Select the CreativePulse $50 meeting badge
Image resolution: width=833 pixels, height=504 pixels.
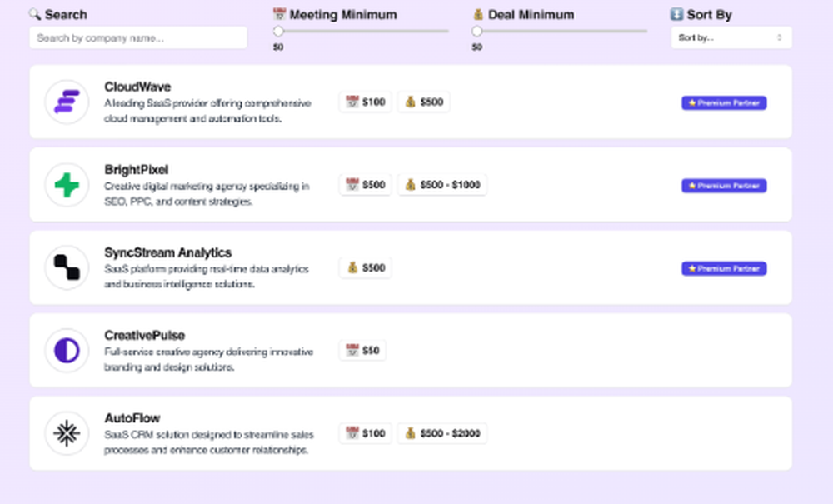pyautogui.click(x=362, y=350)
